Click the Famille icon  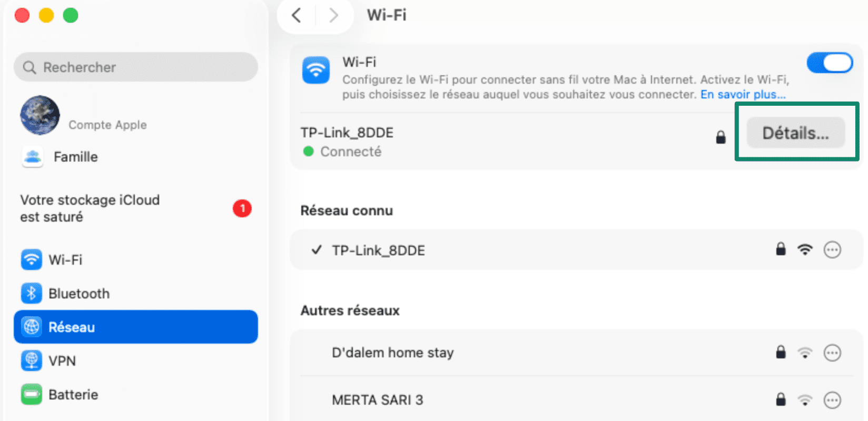coord(32,157)
